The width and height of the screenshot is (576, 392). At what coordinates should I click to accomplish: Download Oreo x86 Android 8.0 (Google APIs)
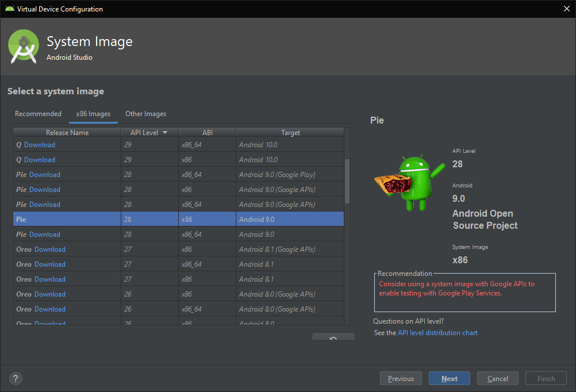pos(50,294)
